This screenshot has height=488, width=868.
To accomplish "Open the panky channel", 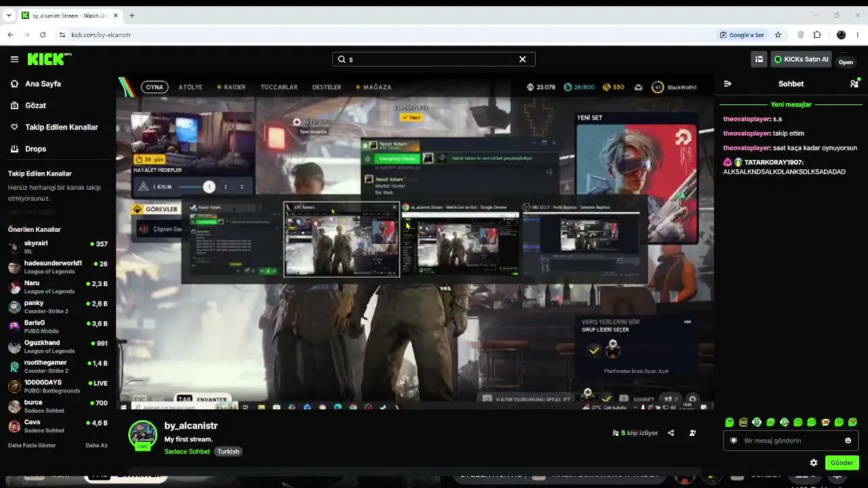I will (58, 307).
